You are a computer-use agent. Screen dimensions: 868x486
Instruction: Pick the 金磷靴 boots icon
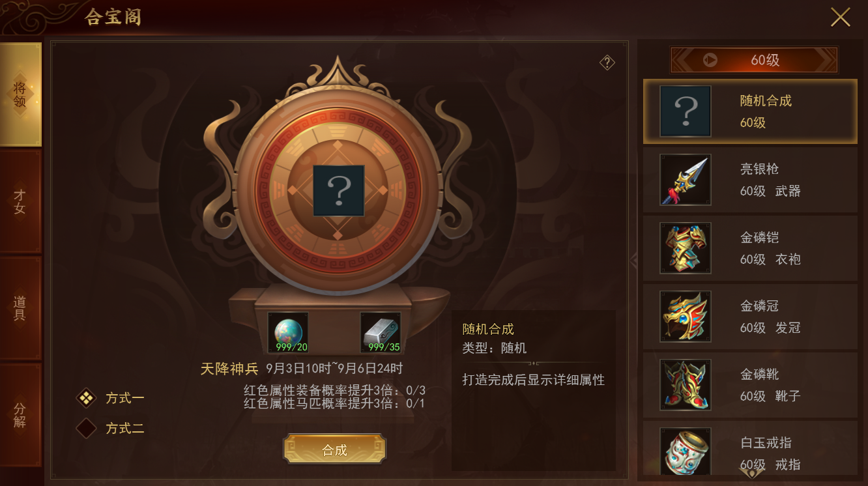(x=685, y=385)
